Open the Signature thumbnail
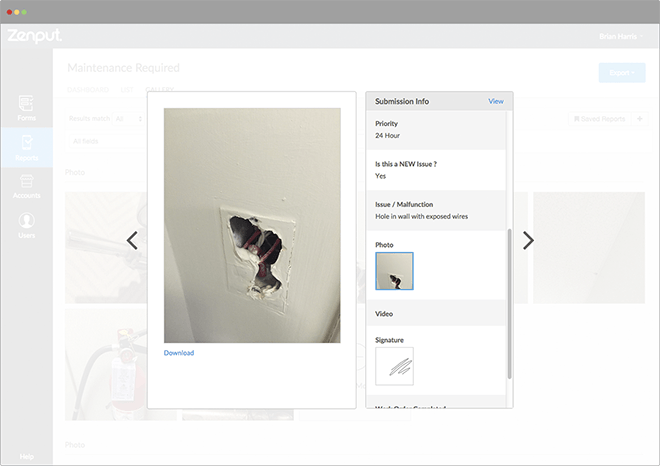Image resolution: width=660 pixels, height=466 pixels. pos(394,366)
